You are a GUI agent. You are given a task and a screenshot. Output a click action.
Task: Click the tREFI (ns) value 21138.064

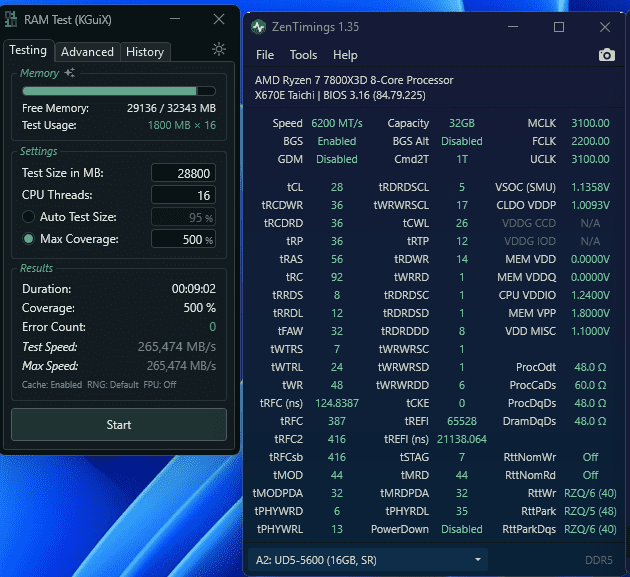(462, 439)
